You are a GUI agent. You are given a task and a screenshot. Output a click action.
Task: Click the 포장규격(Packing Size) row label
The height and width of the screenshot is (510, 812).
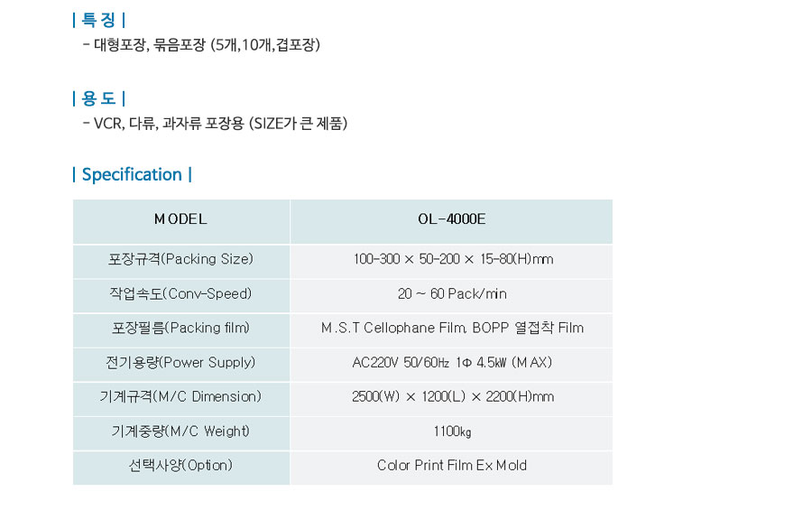pyautogui.click(x=180, y=259)
